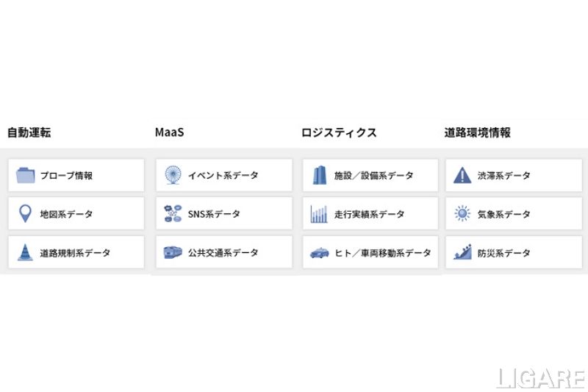Click the ロジスティクス category heading
The height and width of the screenshot is (392, 588).
pyautogui.click(x=339, y=133)
